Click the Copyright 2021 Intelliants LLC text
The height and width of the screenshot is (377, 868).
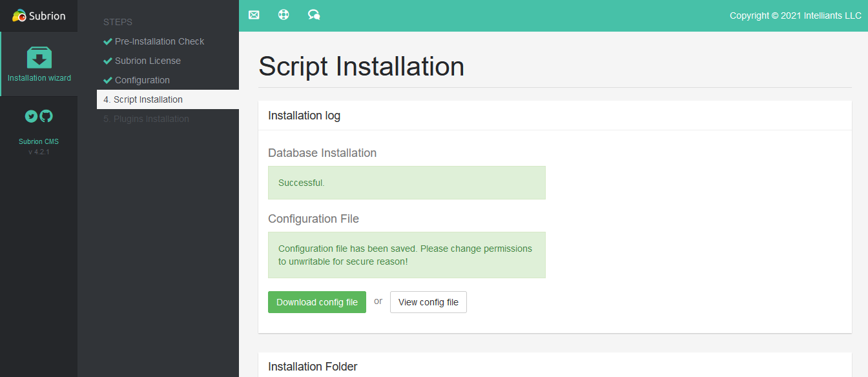pos(795,15)
